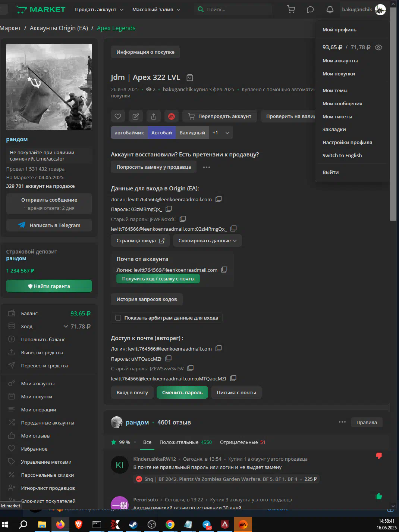Click the Найти гаранта button
Screen dimensions: 399x532
[49, 286]
